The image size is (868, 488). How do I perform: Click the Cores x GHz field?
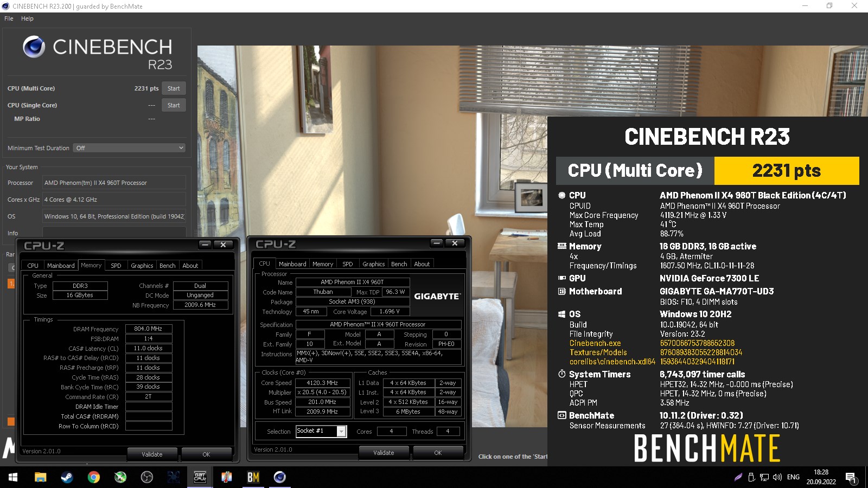(114, 200)
